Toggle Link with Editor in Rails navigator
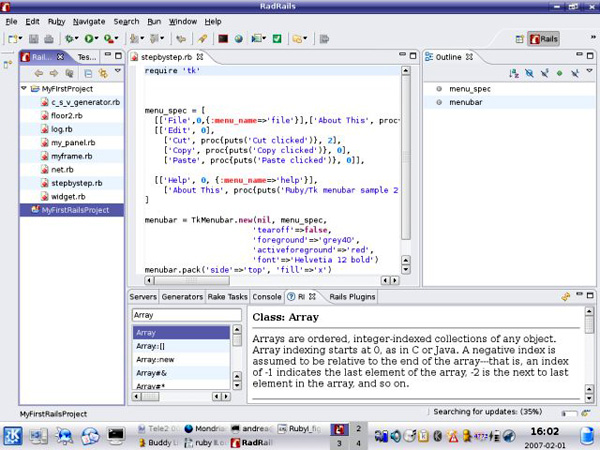This screenshot has height=450, width=600. tap(103, 73)
